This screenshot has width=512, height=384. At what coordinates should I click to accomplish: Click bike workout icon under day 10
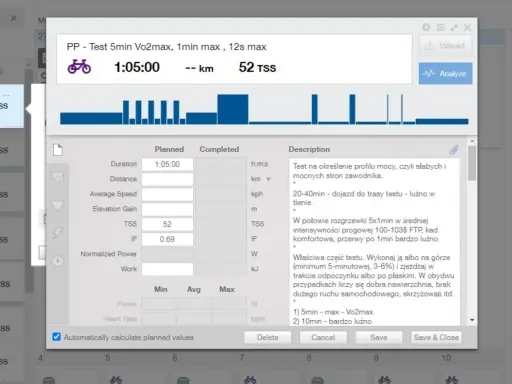[451, 380]
